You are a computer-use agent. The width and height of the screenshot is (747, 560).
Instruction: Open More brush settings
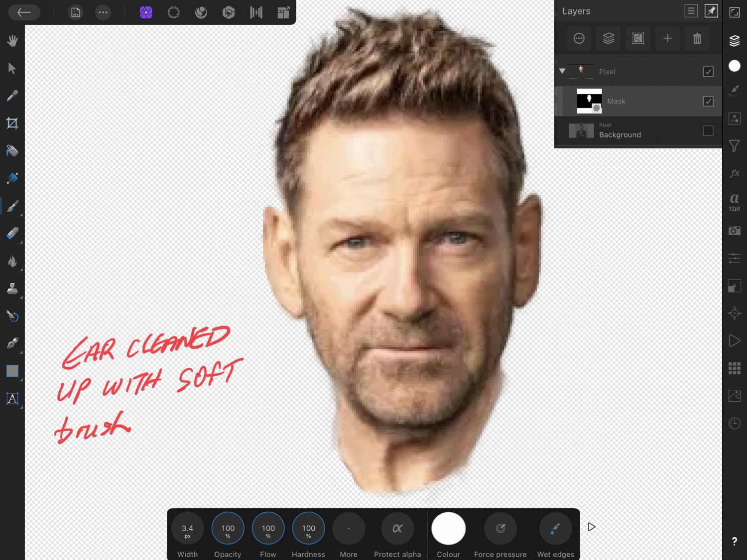tap(349, 529)
